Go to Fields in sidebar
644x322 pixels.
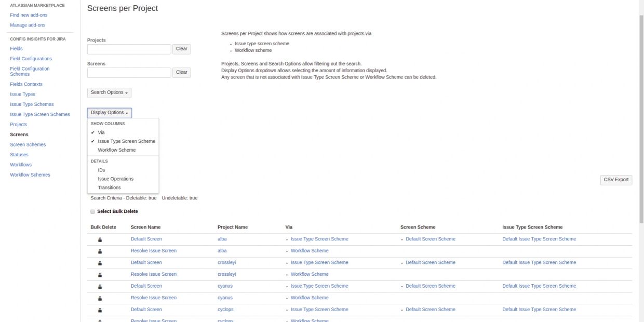tap(16, 48)
